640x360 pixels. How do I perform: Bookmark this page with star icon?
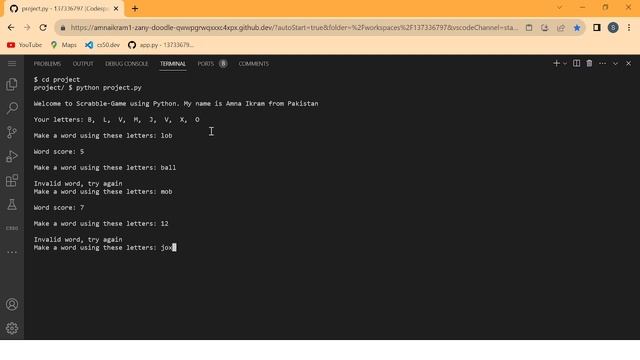(577, 28)
